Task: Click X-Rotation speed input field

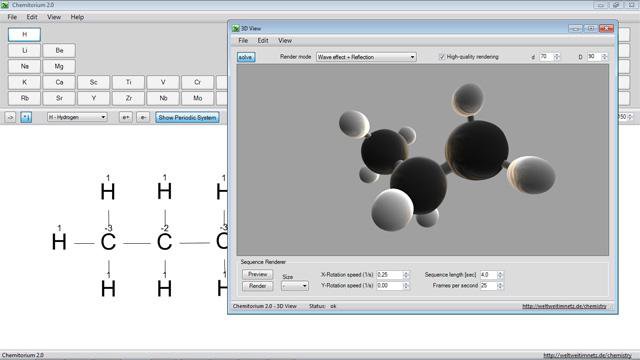Action: pos(390,275)
